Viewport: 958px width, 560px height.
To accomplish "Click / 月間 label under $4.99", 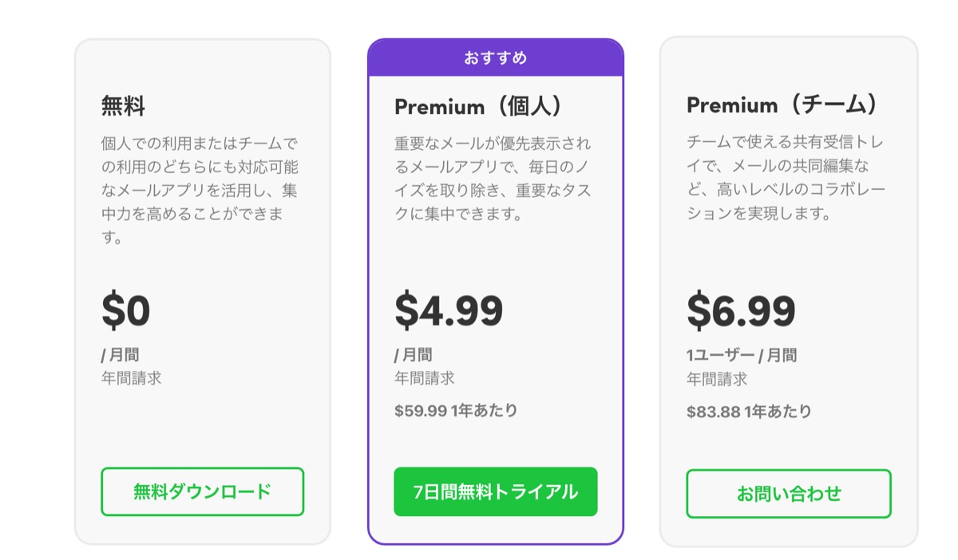I will 414,355.
